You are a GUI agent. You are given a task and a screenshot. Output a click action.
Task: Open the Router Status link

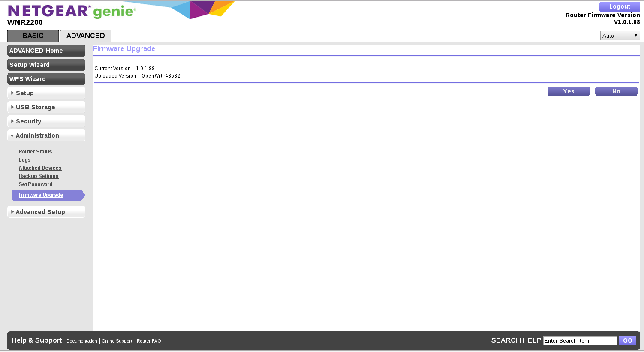(35, 152)
